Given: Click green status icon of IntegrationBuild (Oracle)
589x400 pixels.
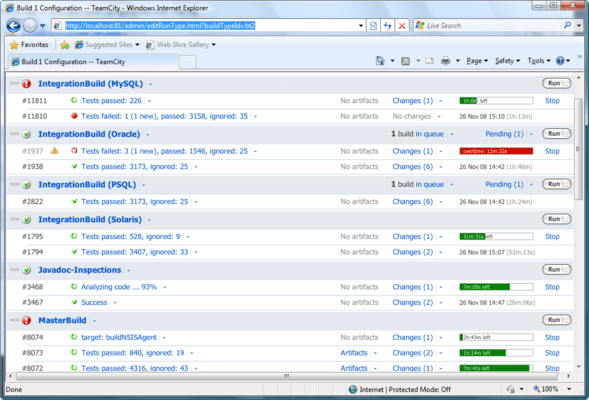Looking at the screenshot, I should [26, 134].
